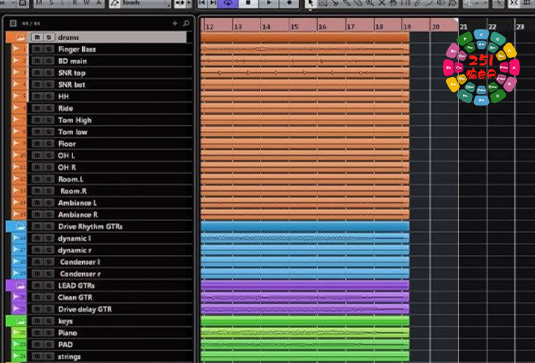Image resolution: width=535 pixels, height=363 pixels.
Task: Click the add track plus icon
Action: pos(175,23)
